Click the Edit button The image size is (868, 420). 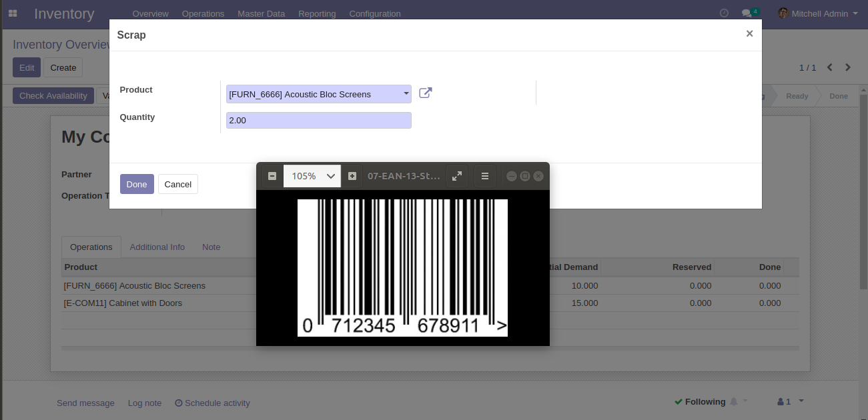point(27,67)
